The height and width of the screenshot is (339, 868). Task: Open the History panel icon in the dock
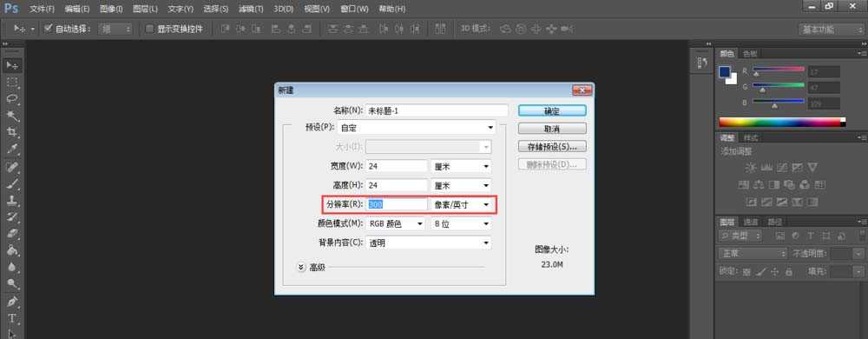(x=703, y=63)
